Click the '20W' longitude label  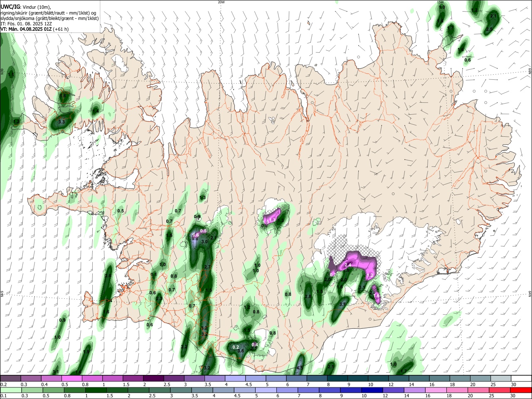(222, 2)
